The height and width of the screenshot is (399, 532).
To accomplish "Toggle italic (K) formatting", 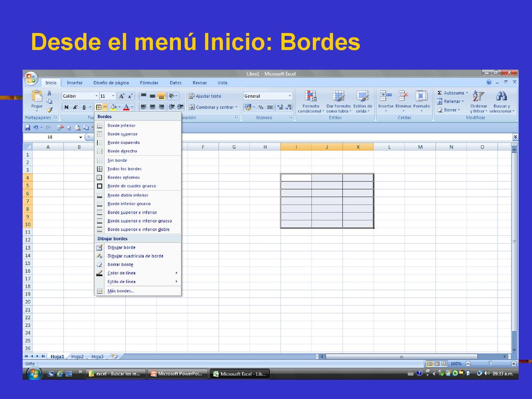I will (75, 107).
